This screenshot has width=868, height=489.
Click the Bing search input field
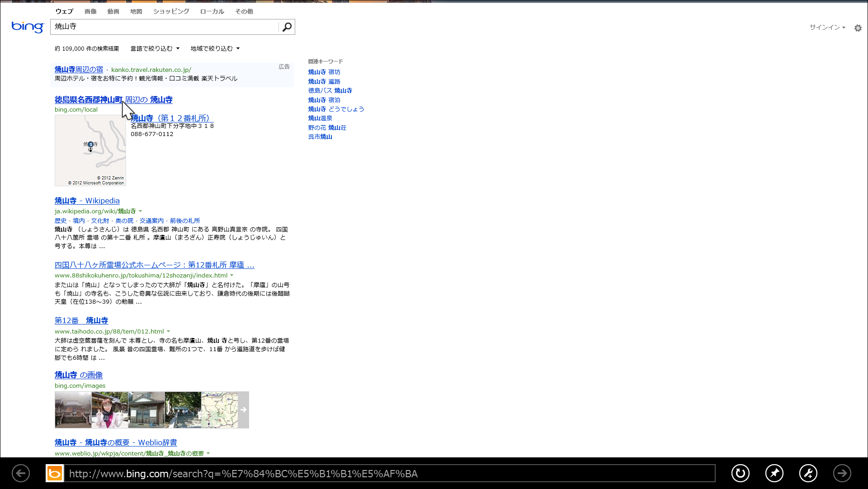click(x=165, y=27)
